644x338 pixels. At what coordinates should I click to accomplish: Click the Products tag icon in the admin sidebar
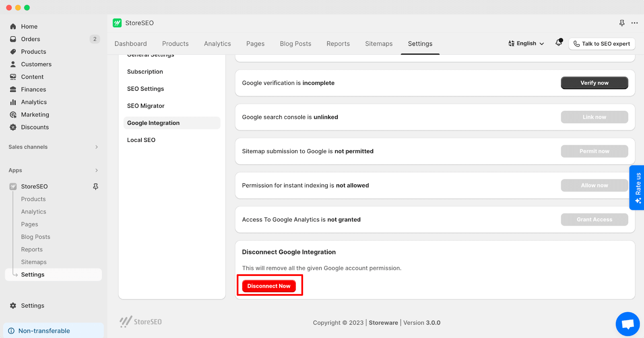coord(13,52)
